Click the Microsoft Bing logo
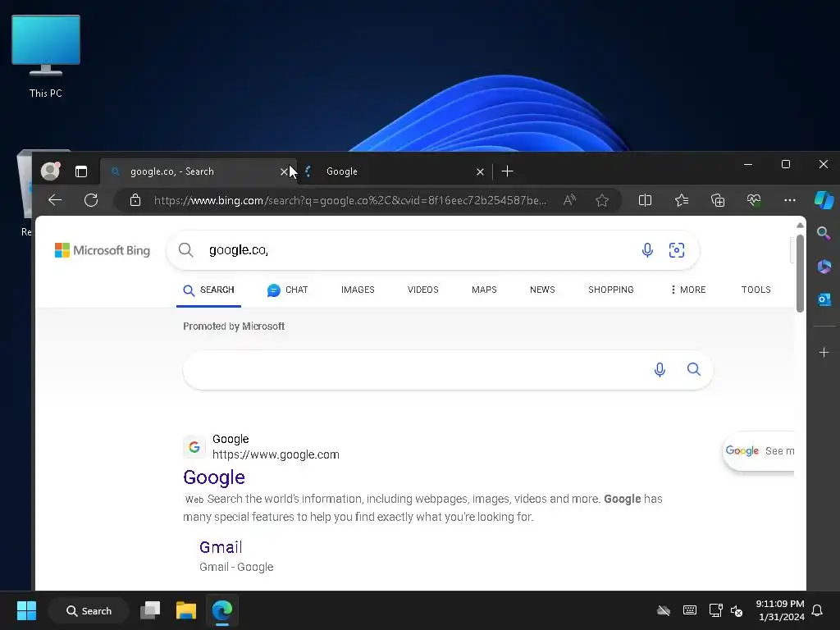The width and height of the screenshot is (840, 630). (103, 250)
